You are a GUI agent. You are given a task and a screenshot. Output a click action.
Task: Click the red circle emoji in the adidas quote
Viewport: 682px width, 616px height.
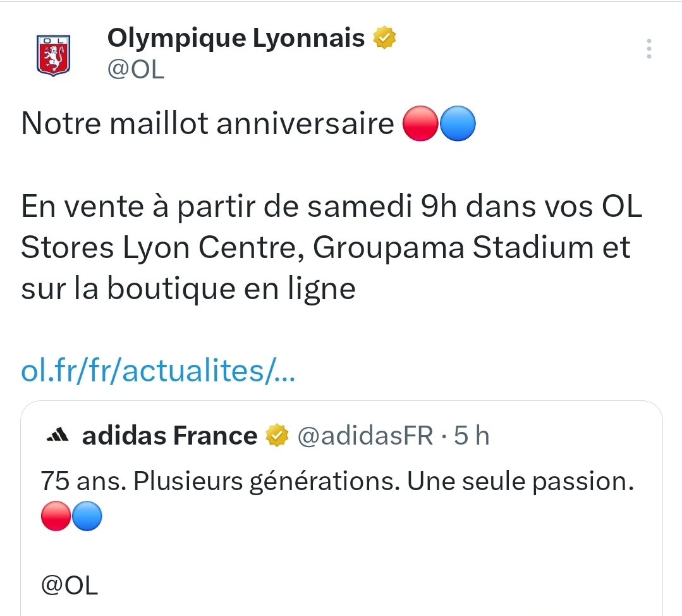click(56, 516)
